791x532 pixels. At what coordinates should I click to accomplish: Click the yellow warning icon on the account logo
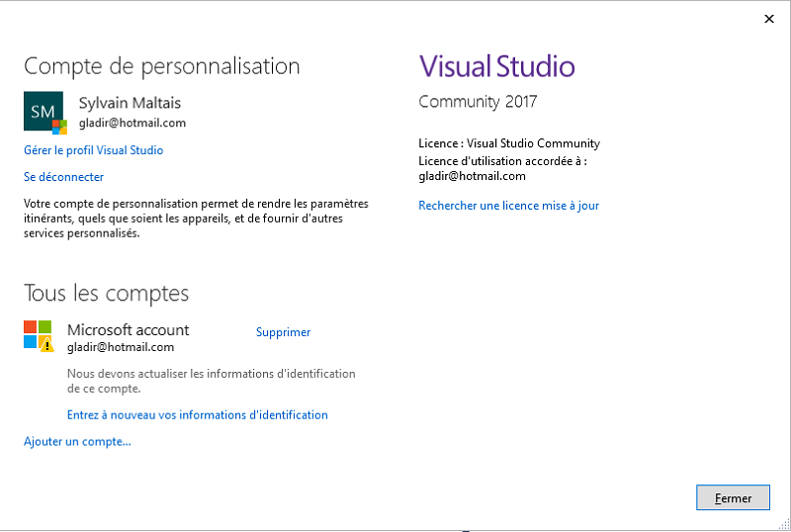click(x=46, y=344)
